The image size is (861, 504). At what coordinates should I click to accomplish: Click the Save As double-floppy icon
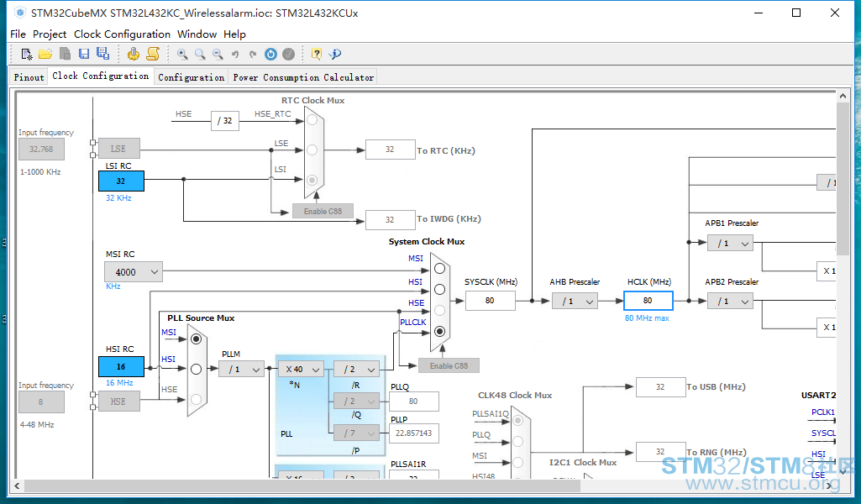click(102, 53)
